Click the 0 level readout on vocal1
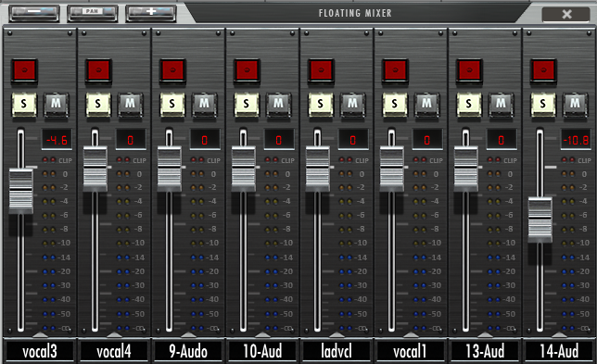Viewport: 597px width, 364px height. (x=427, y=140)
